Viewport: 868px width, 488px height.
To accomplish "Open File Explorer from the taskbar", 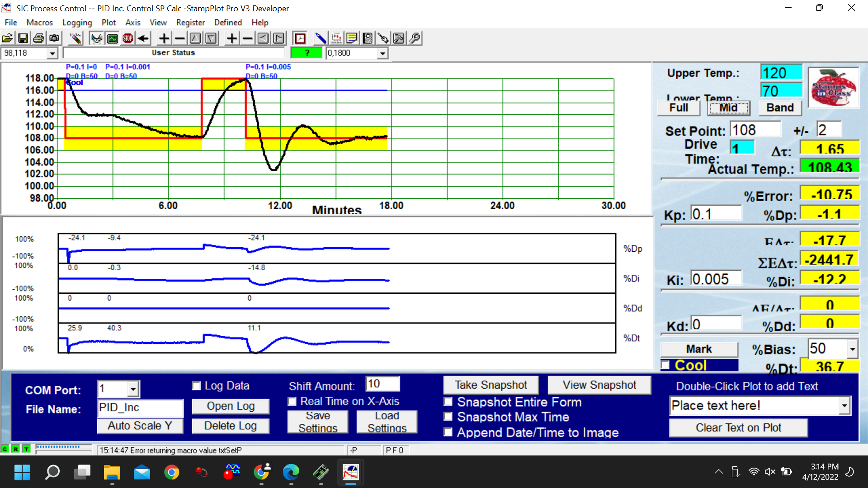I will (112, 472).
